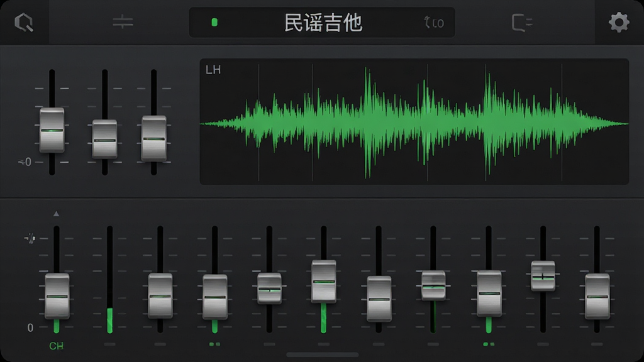The width and height of the screenshot is (644, 362).
Task: Adjust the second upper fader knob
Action: 104,139
